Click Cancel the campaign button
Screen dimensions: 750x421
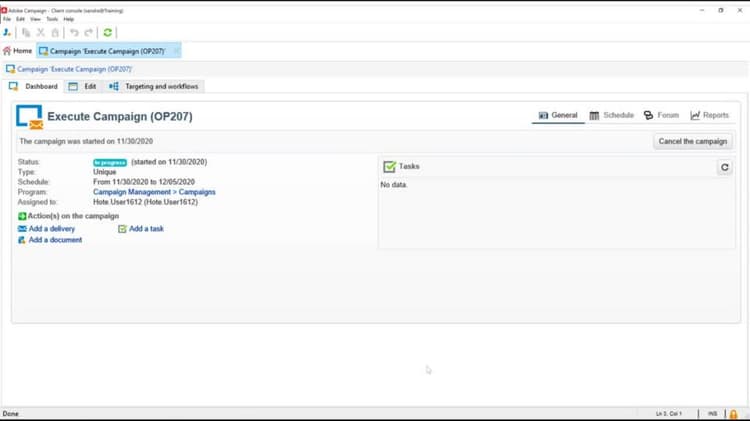coord(693,142)
